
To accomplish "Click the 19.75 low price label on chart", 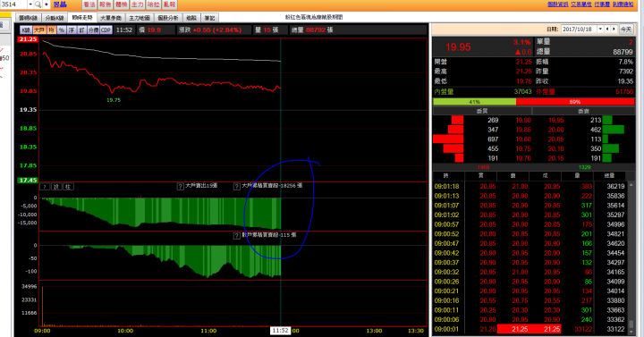I will click(114, 100).
